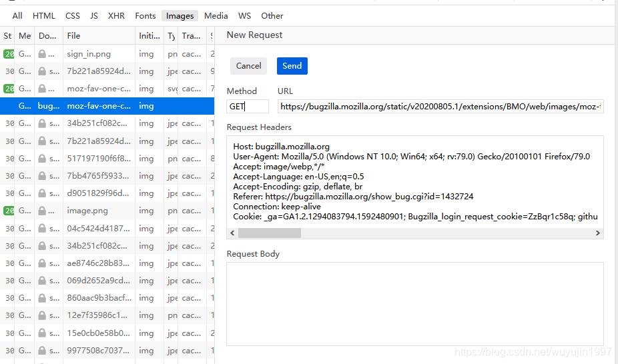
Task: Click lock icon on image.png row
Action: [x=42, y=211]
